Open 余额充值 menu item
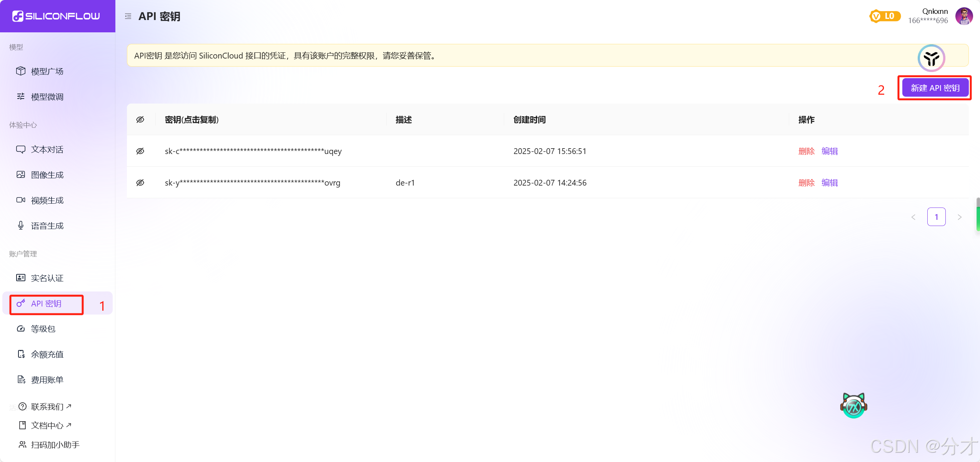Image resolution: width=980 pixels, height=462 pixels. point(47,354)
